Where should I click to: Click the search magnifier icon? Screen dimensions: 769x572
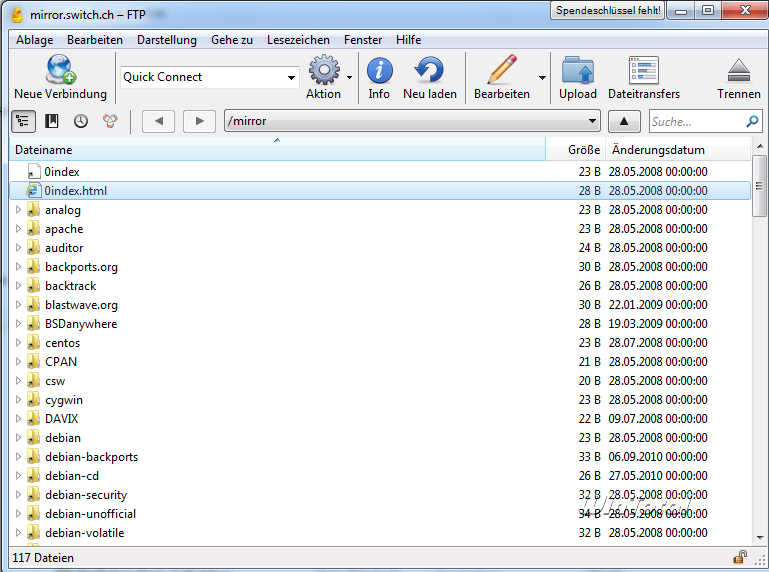click(x=752, y=121)
